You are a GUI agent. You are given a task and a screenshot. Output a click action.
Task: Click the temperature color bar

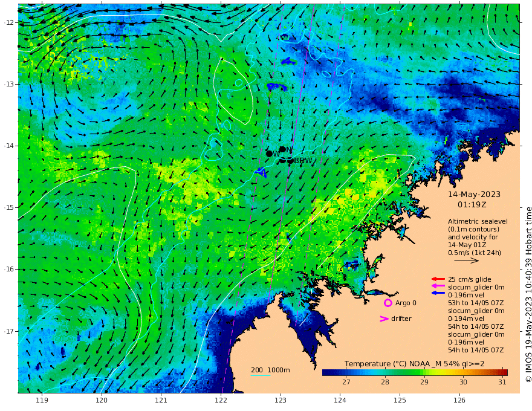click(x=415, y=372)
